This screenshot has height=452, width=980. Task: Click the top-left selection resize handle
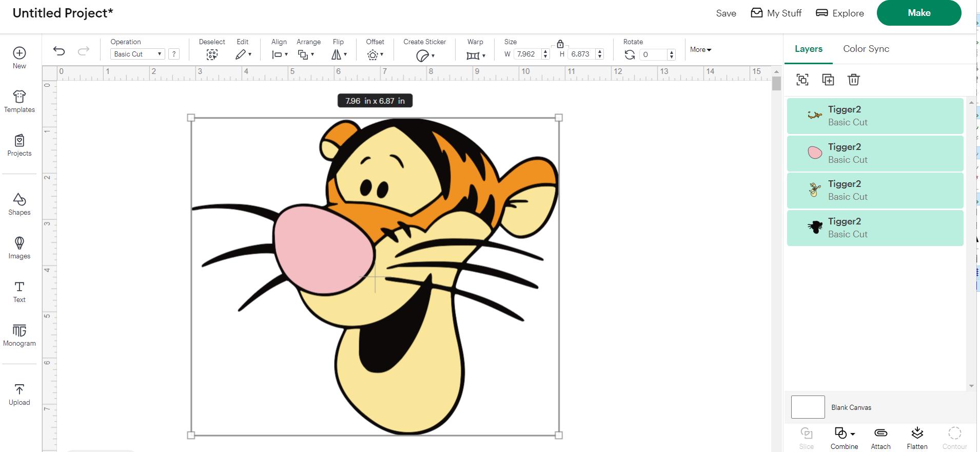point(191,118)
